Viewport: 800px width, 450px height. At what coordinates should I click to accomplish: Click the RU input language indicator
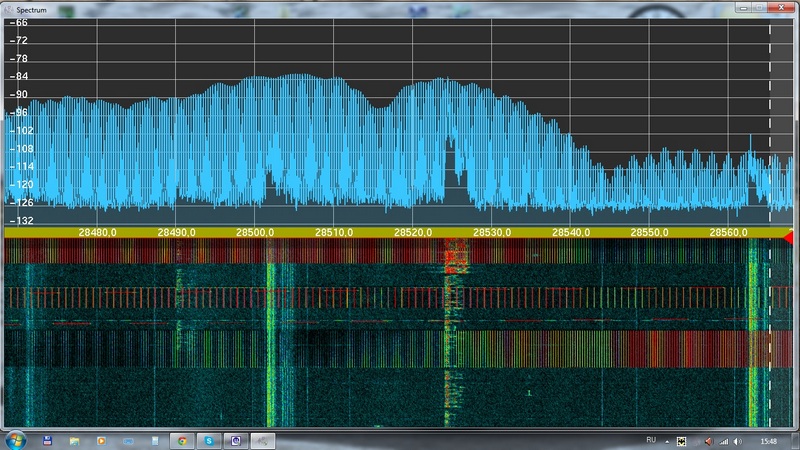(651, 440)
